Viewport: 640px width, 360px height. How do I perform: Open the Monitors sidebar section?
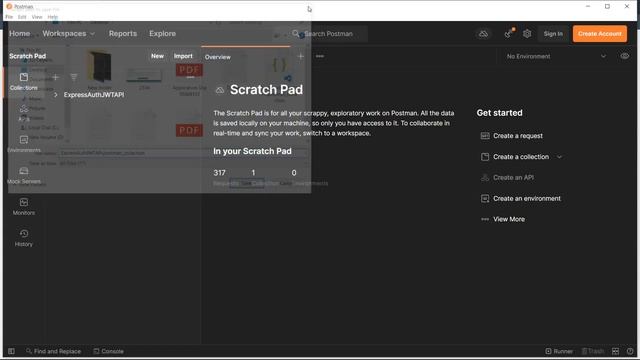tap(24, 207)
